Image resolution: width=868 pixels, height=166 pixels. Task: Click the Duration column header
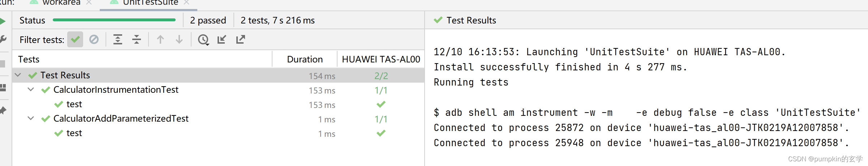click(305, 59)
